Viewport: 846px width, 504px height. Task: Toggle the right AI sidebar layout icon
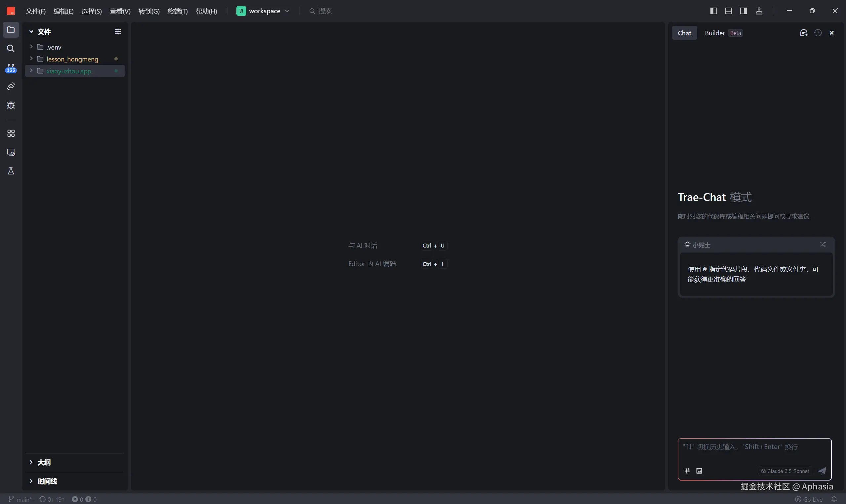tap(744, 11)
